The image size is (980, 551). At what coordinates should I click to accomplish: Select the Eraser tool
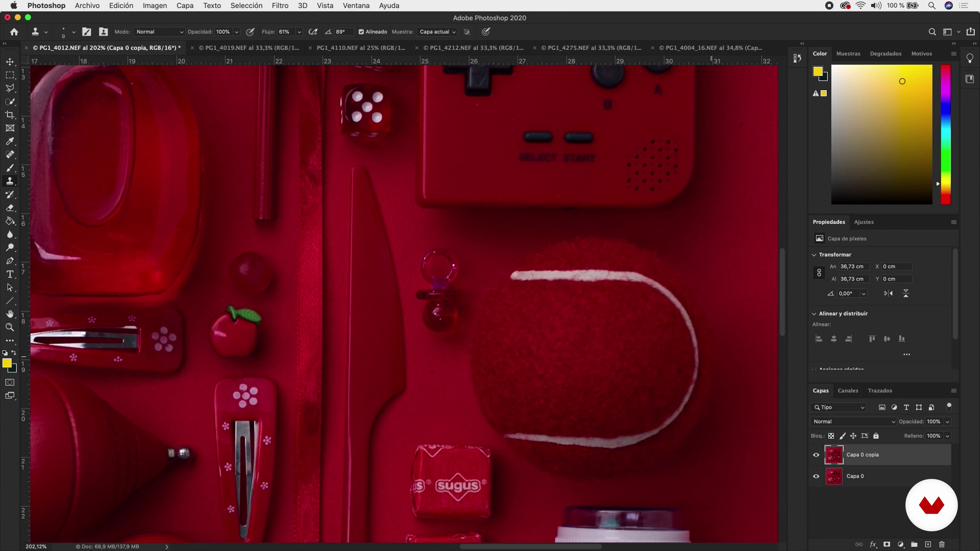click(10, 208)
